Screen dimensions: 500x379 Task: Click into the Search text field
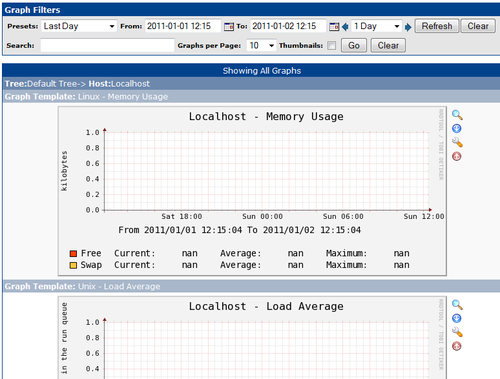[x=107, y=45]
